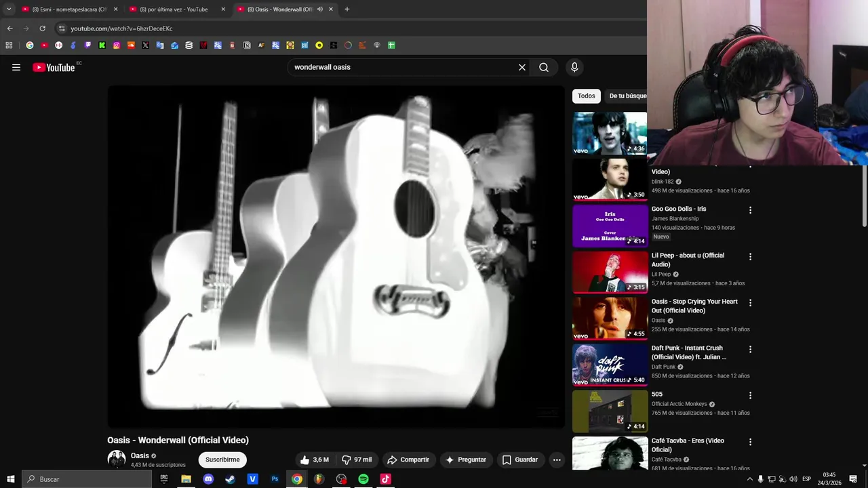
Task: Reload the YouTube page
Action: pyautogui.click(x=42, y=28)
